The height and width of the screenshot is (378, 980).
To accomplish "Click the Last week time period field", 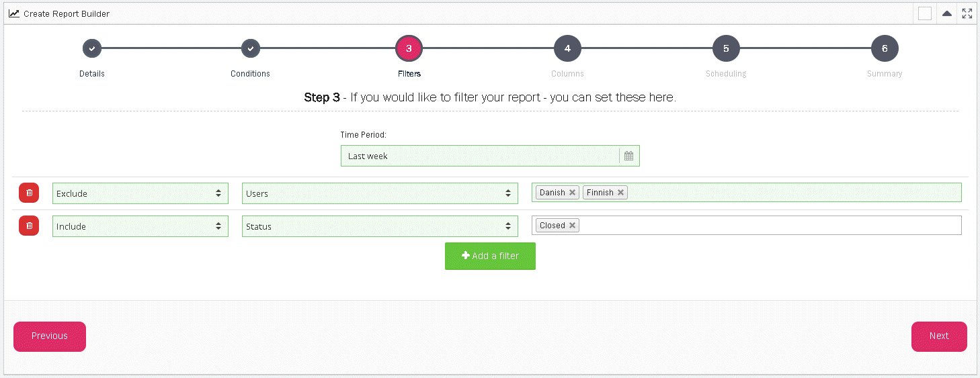I will 479,156.
